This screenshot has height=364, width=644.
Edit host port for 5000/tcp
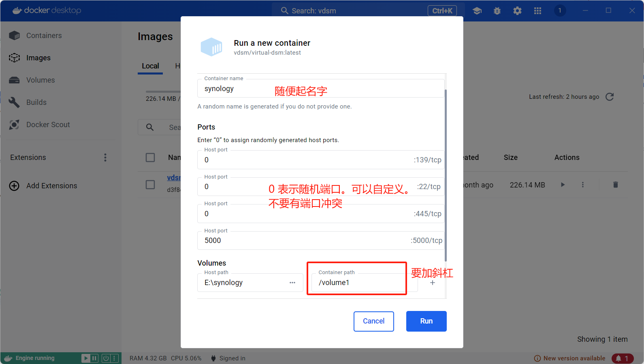pos(321,241)
